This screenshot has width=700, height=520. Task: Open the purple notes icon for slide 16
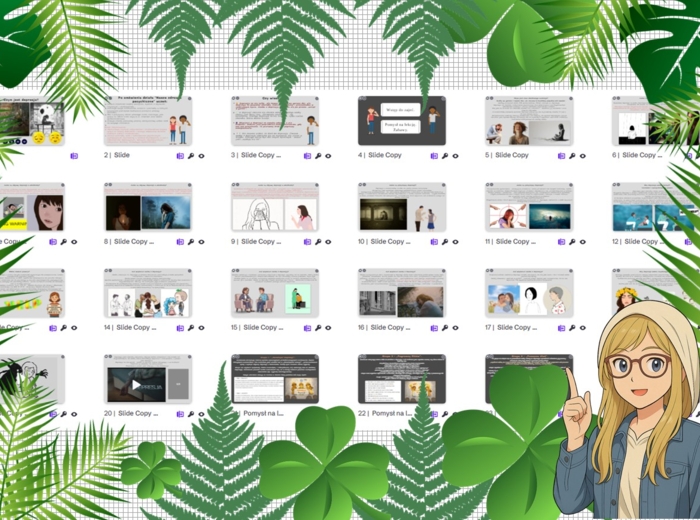point(434,328)
